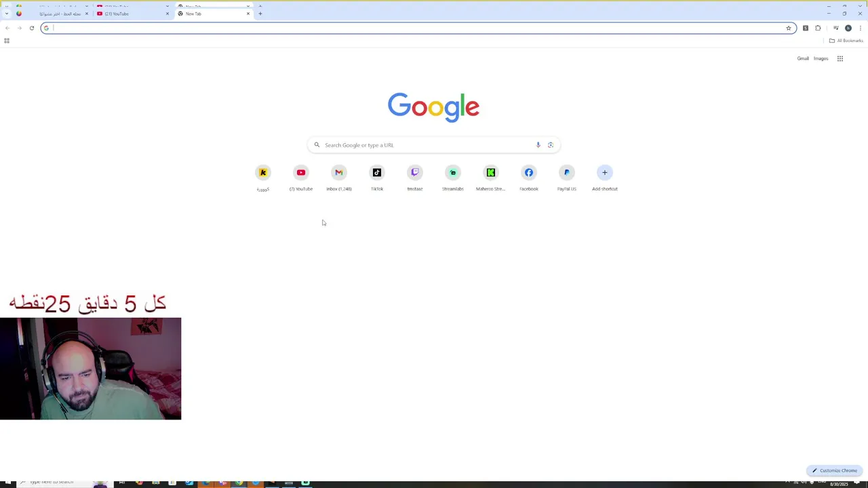Expand the tab search dropdown arrow
The width and height of the screenshot is (868, 488).
tap(7, 14)
